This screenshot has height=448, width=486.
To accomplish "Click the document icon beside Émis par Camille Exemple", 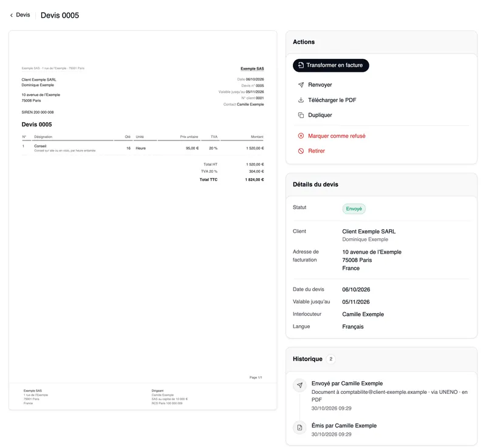I will (x=299, y=427).
